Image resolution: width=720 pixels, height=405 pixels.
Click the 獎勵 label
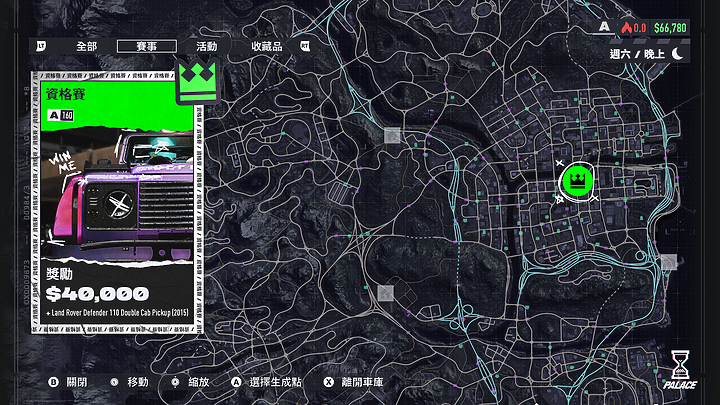coord(59,275)
